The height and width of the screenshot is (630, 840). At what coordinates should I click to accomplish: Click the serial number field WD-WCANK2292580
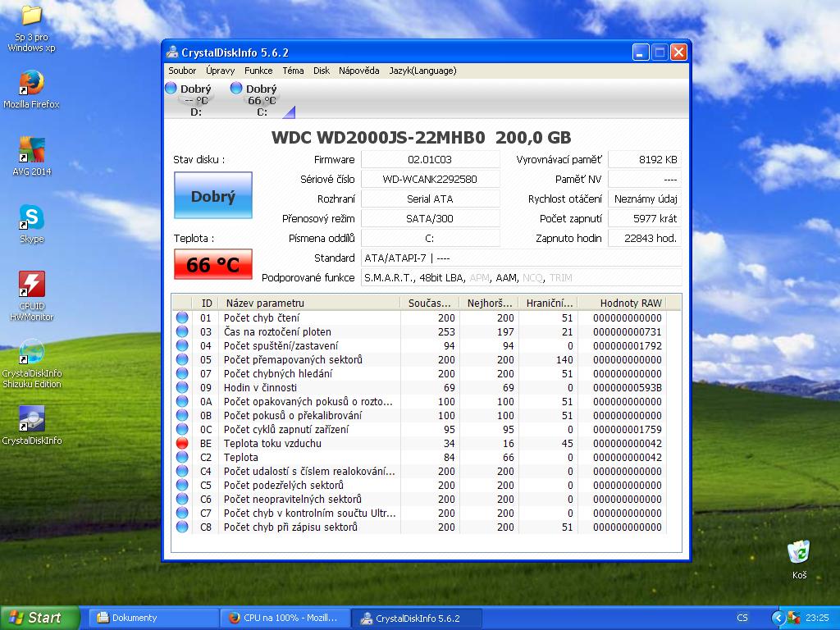(430, 179)
